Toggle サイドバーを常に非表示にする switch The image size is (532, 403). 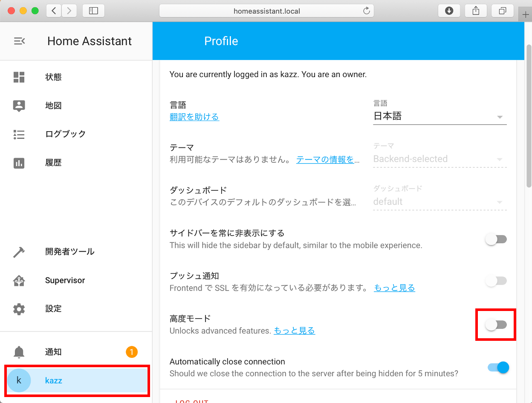tap(496, 239)
